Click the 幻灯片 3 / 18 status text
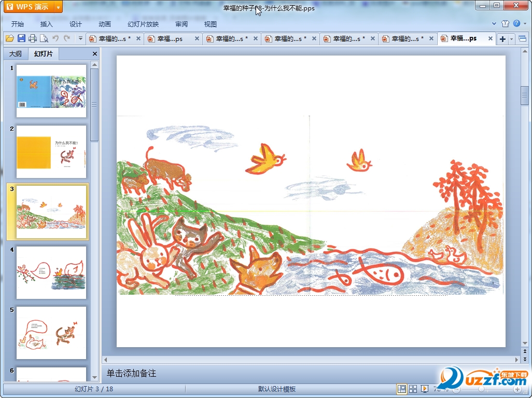This screenshot has width=532, height=398. coord(94,389)
